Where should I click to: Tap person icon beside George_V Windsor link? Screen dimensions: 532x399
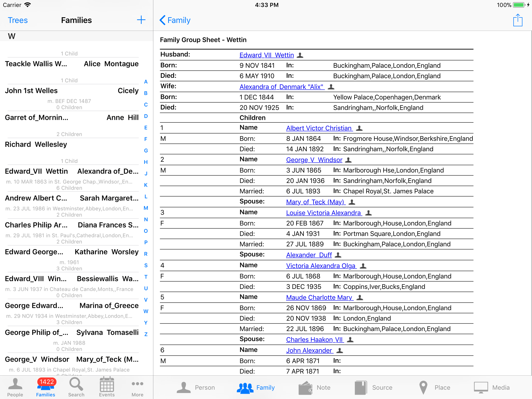(348, 160)
